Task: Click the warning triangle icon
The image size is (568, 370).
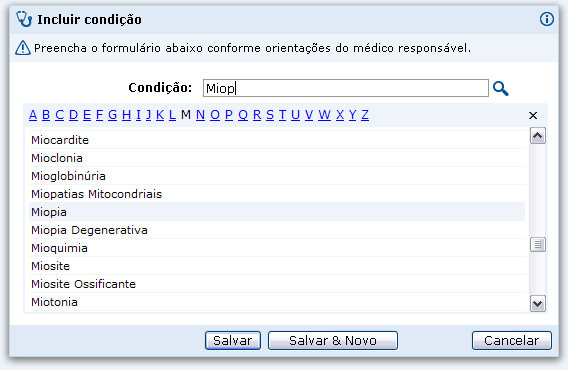Action: 23,48
